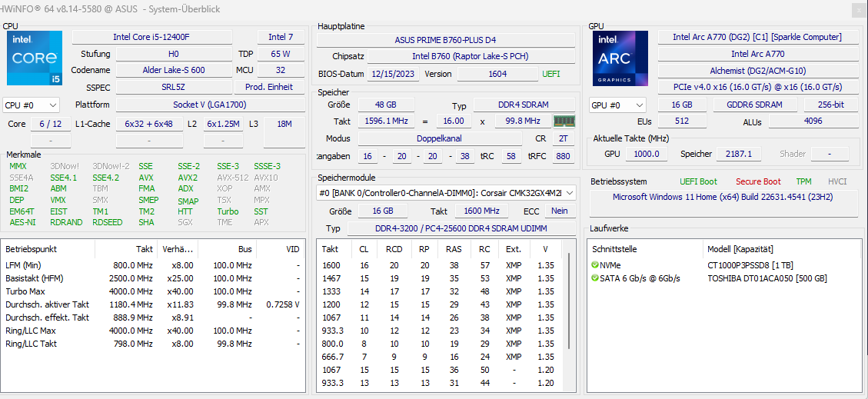Click the SATA drive green status icon
Screen dimensions: 868x399
pos(595,278)
